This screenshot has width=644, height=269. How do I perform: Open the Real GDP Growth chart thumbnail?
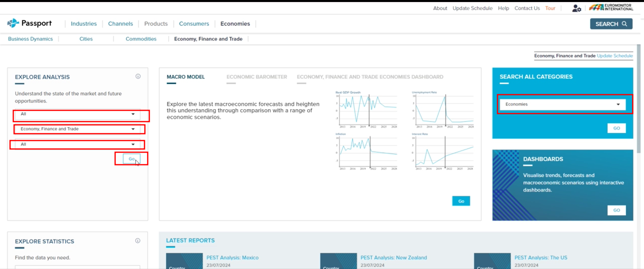point(366,110)
